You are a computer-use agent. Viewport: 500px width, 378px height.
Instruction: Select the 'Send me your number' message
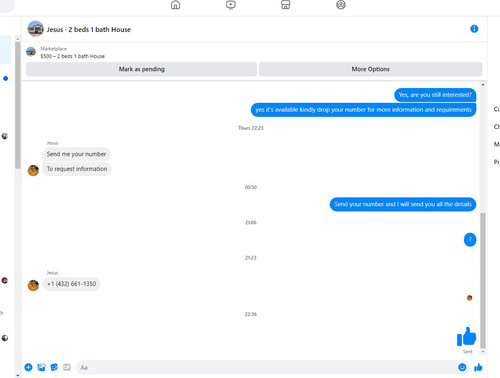[x=76, y=154]
